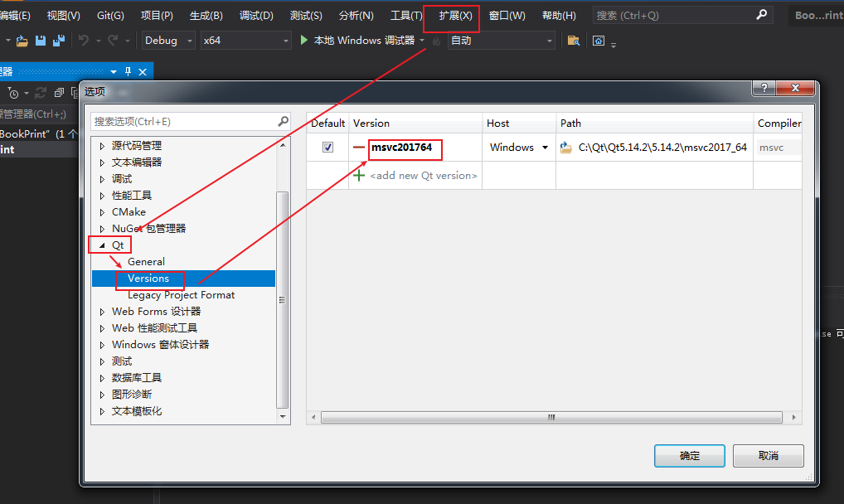Viewport: 844px width, 504px height.
Task: Select the 性能工具 tree item
Action: [x=132, y=196]
